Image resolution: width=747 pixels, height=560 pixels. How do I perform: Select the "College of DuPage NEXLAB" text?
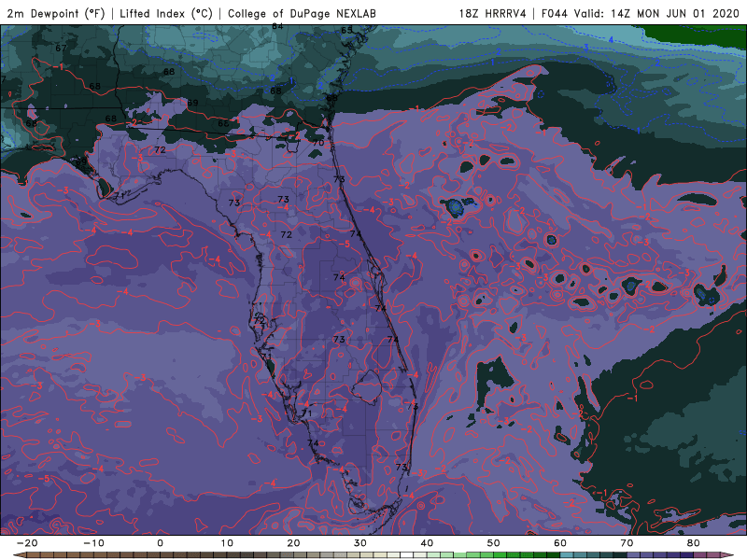point(302,13)
